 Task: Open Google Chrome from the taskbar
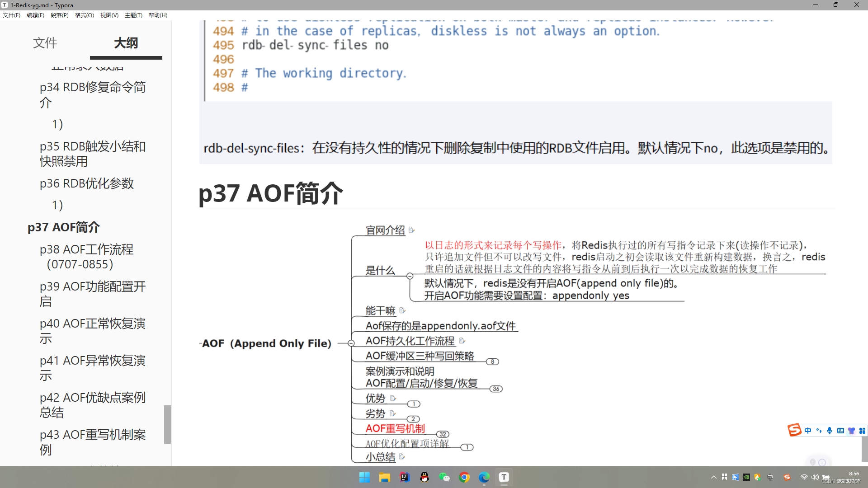[x=464, y=477]
